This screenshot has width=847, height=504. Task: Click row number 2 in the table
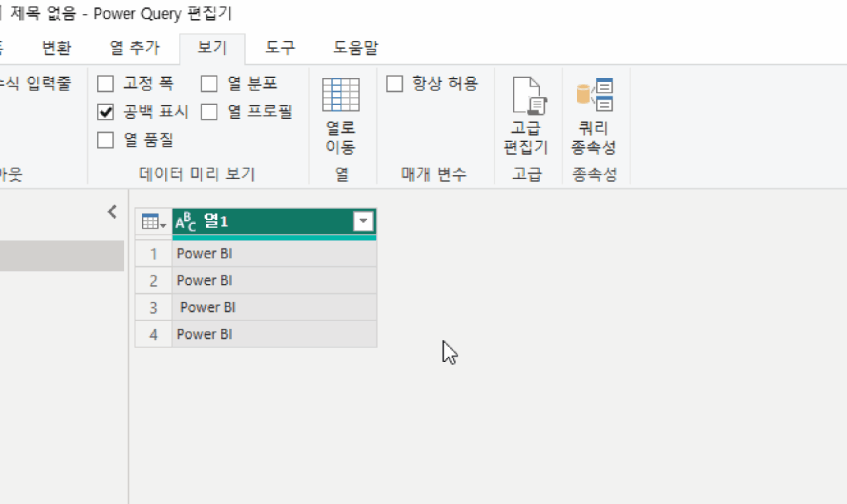(x=153, y=280)
